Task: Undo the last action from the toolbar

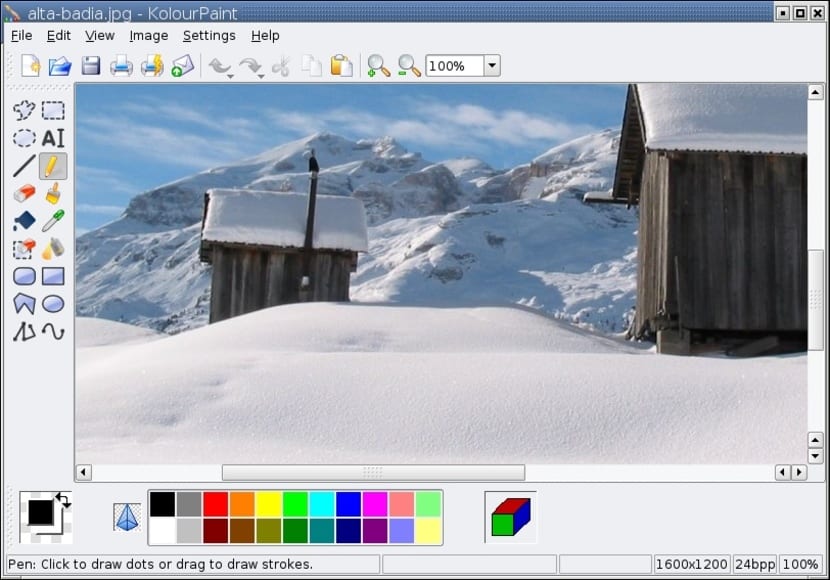Action: pos(219,65)
